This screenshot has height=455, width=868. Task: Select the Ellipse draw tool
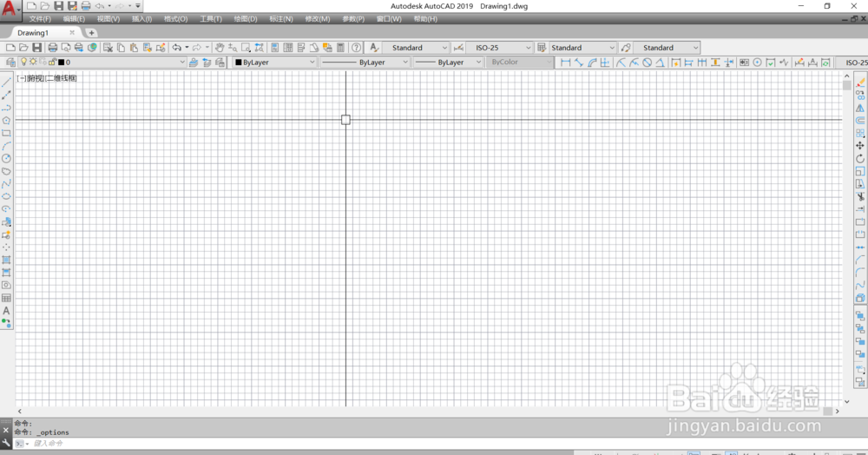tap(6, 196)
